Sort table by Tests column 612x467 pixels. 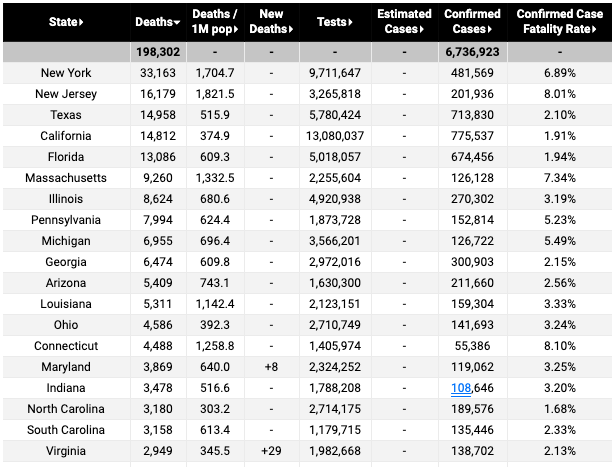(335, 22)
